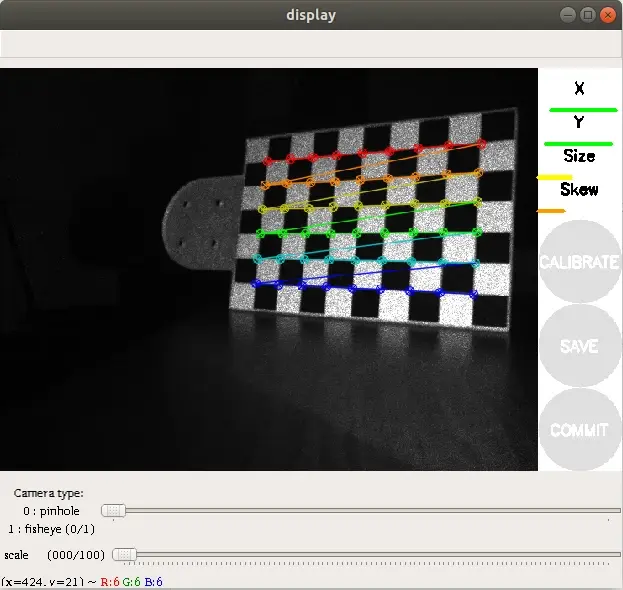
Task: Click the COMMIT button
Action: tap(579, 429)
